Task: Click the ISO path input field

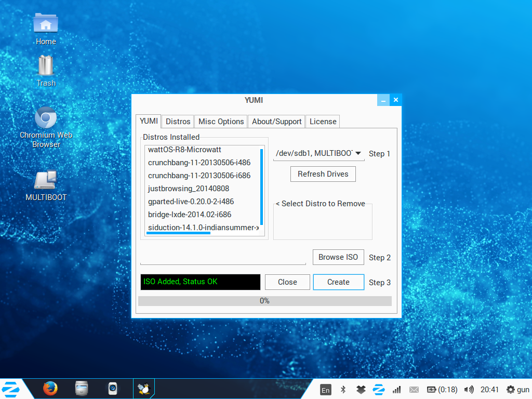Action: click(x=223, y=258)
